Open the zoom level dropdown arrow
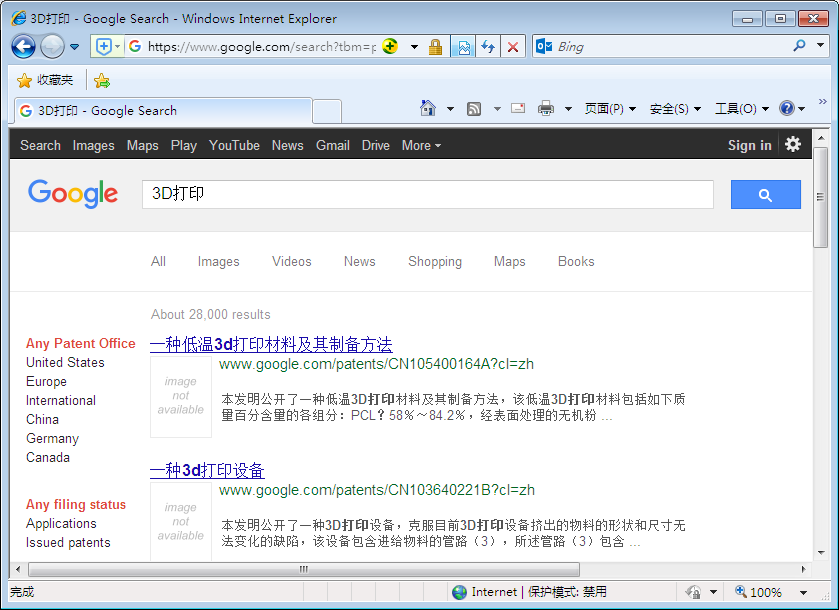The image size is (839, 610). coord(803,592)
